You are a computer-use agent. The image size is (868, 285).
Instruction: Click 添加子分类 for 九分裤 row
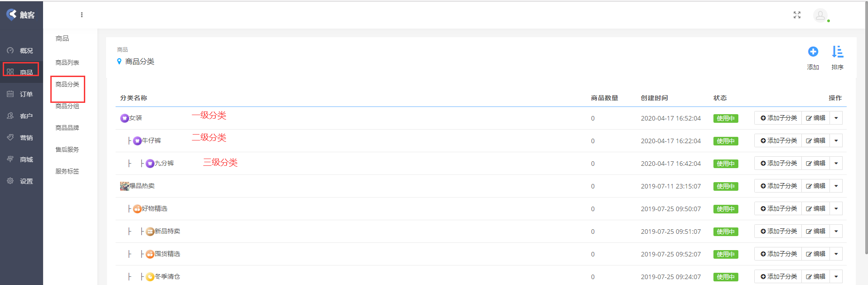coord(778,164)
